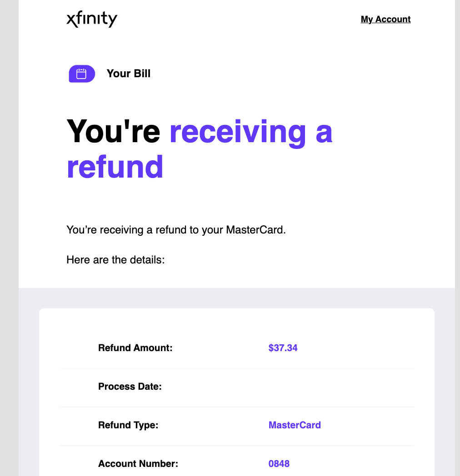This screenshot has height=476, width=460.
Task: Select the MasterCard refund type value
Action: click(x=295, y=426)
